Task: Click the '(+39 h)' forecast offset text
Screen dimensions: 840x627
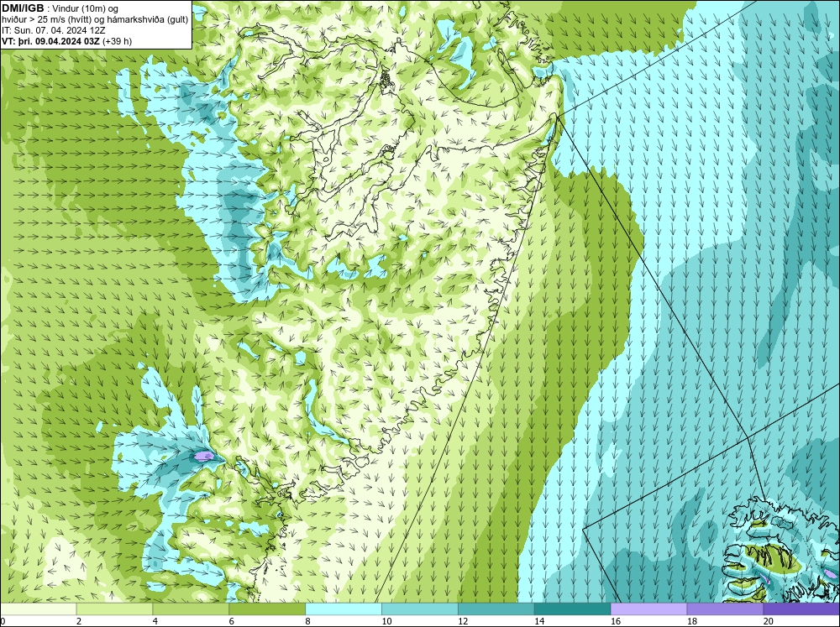Action: [x=118, y=40]
